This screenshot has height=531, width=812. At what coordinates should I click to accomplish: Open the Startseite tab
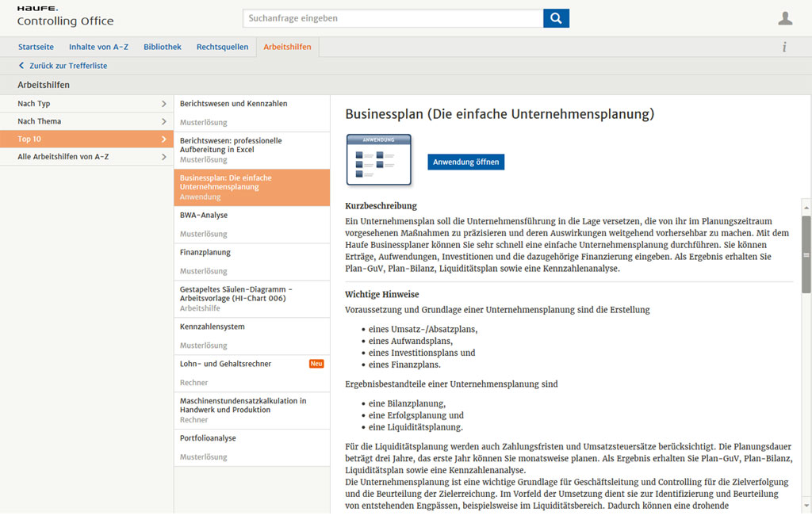click(x=36, y=47)
